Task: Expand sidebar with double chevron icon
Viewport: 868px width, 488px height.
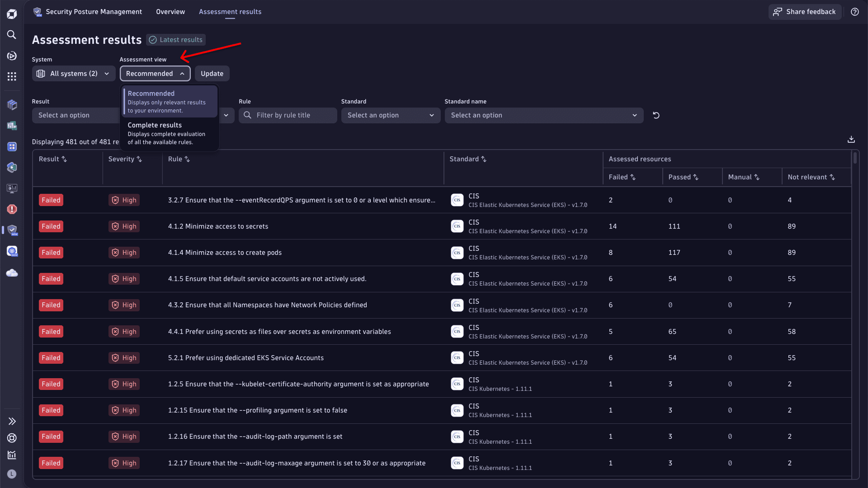Action: coord(12,421)
